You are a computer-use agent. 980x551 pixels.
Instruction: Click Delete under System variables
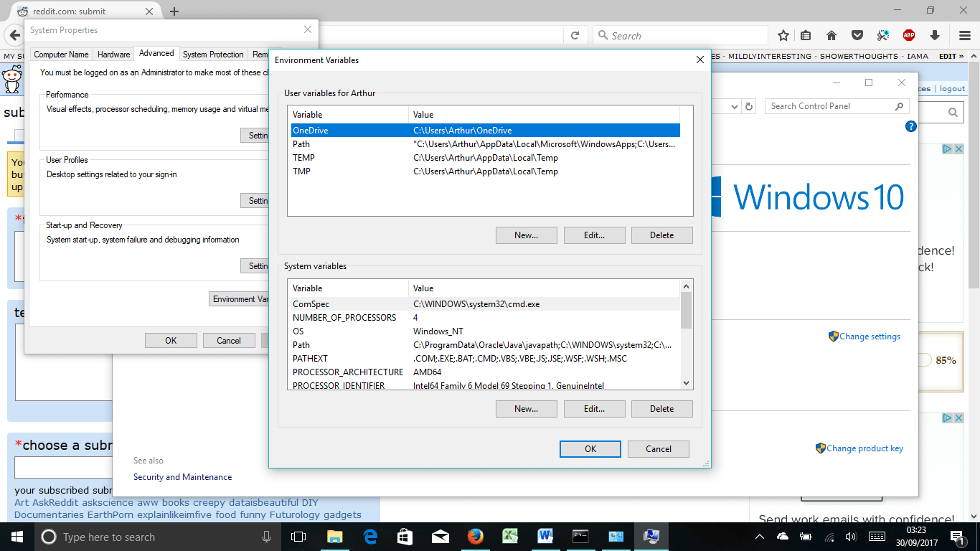point(662,409)
